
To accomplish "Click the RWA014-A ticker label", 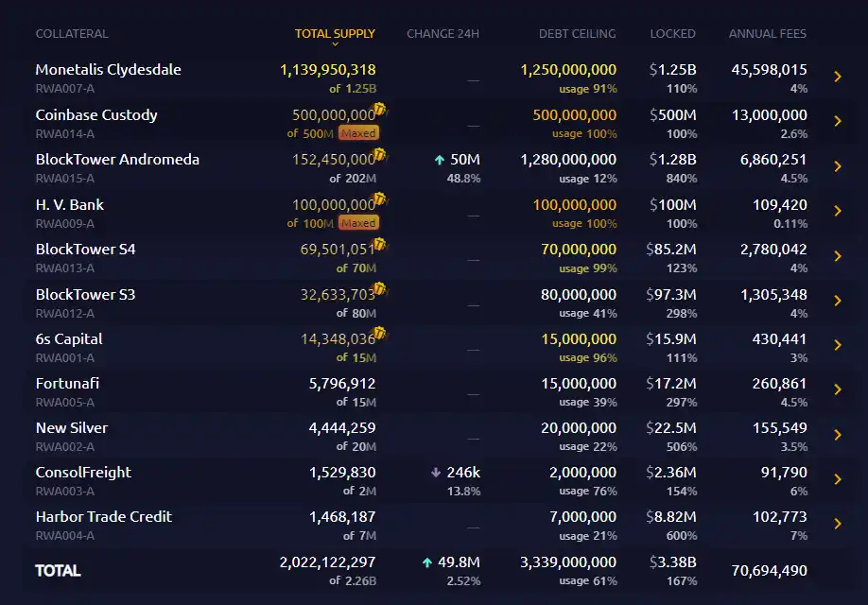I will point(64,134).
